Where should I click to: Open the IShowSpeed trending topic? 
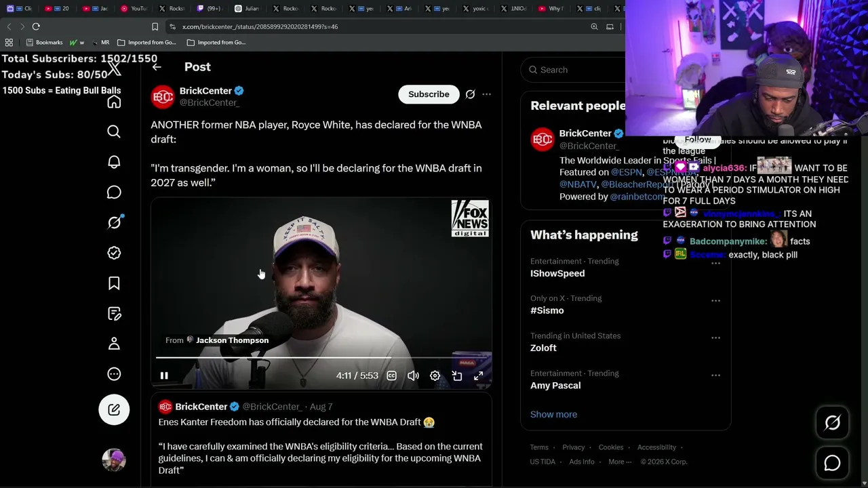557,273
